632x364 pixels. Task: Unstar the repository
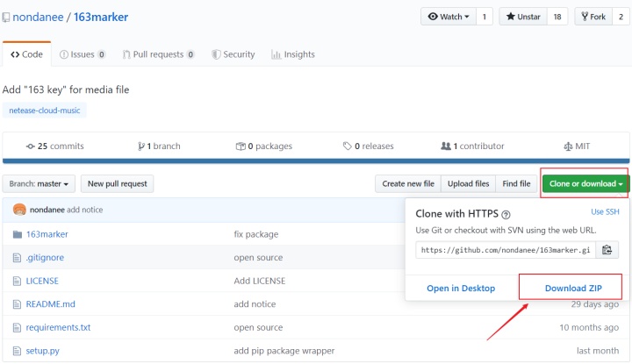pos(523,17)
